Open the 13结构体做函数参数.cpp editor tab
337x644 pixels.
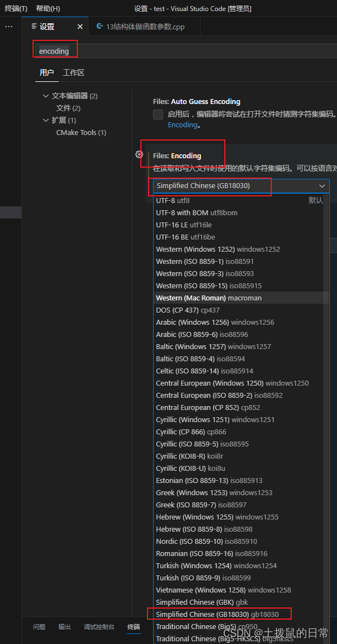pyautogui.click(x=144, y=27)
